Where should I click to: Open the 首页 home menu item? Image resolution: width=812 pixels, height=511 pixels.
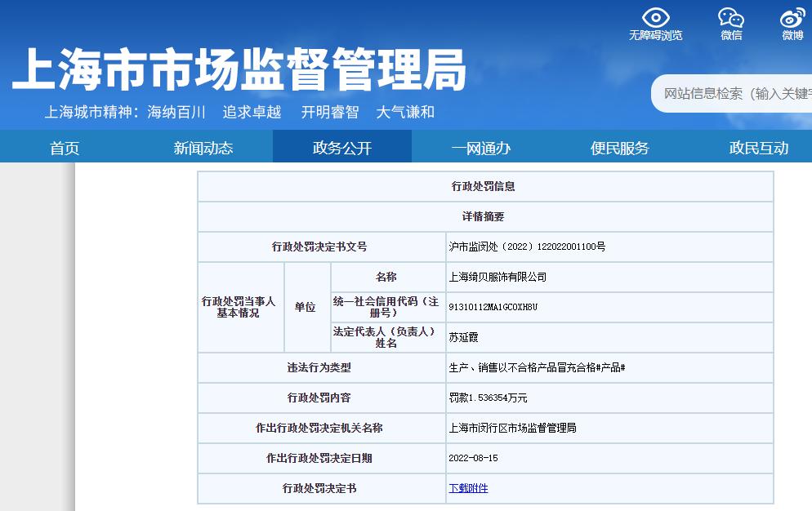64,147
